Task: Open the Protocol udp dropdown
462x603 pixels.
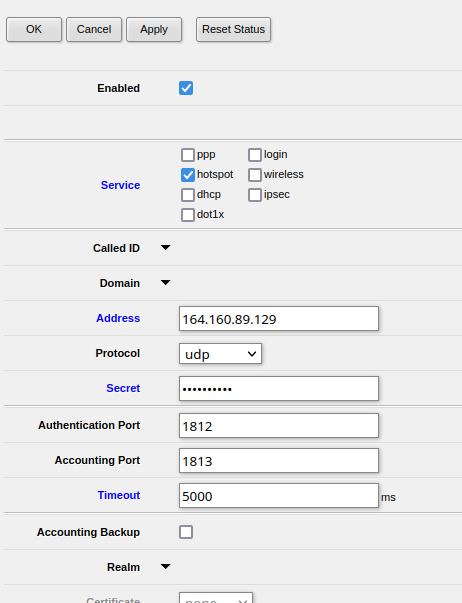Action: [220, 354]
